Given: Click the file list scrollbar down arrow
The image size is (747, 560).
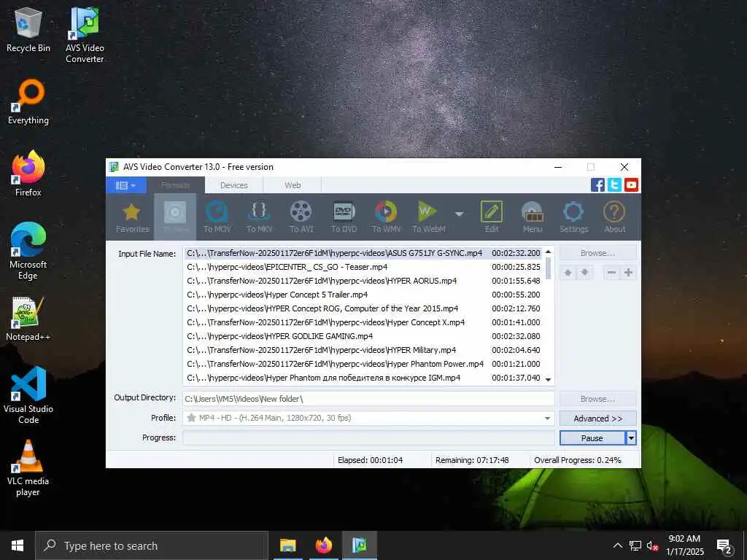Looking at the screenshot, I should click(x=549, y=379).
